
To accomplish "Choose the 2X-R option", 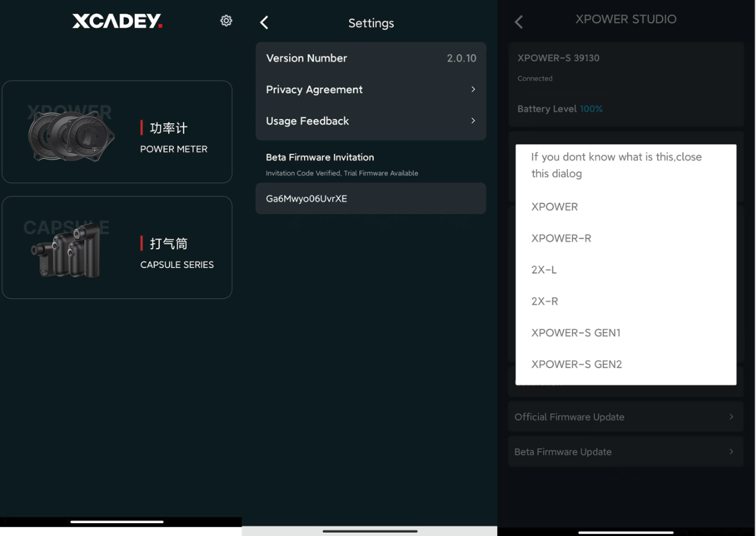I will [x=545, y=301].
